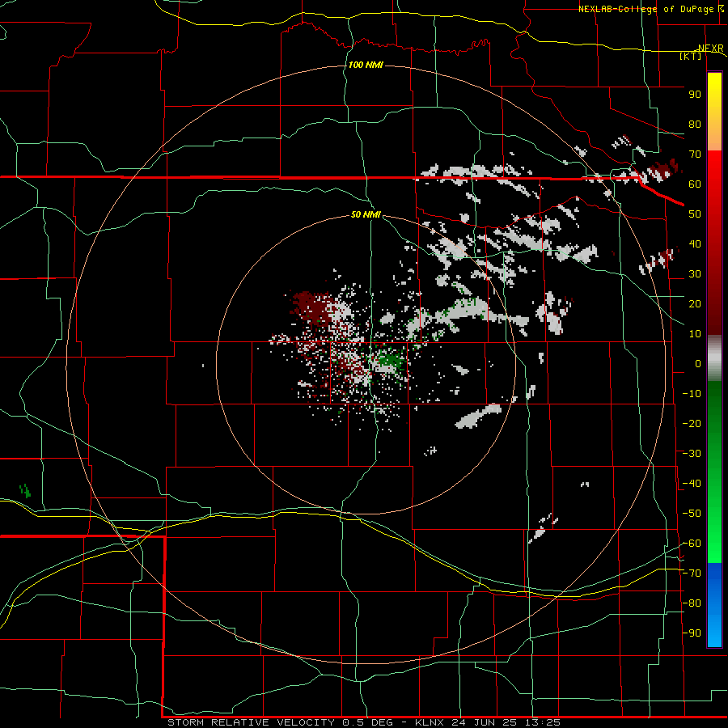Click the 80 value on velocity scale
Viewport: 728px width, 728px height.
click(695, 124)
